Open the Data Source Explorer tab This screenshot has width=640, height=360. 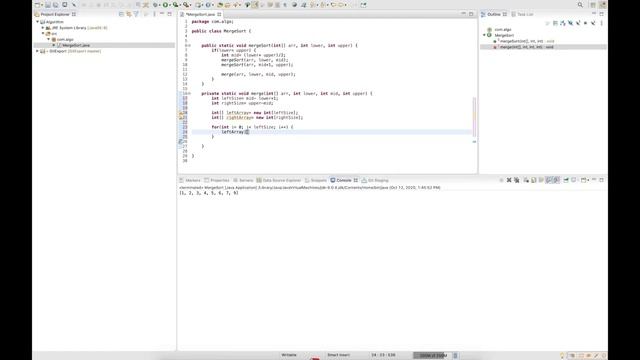[279, 180]
